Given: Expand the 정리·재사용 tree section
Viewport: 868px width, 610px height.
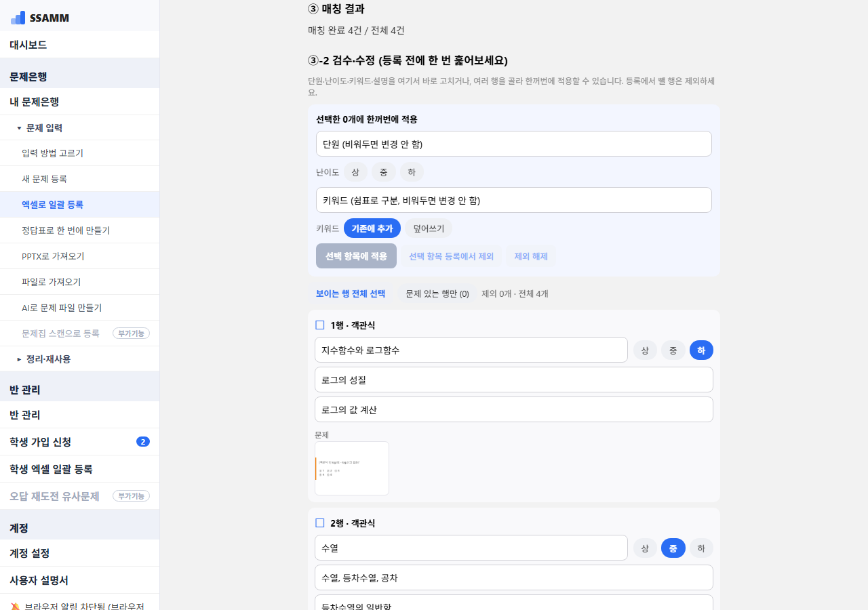Looking at the screenshot, I should pyautogui.click(x=19, y=359).
